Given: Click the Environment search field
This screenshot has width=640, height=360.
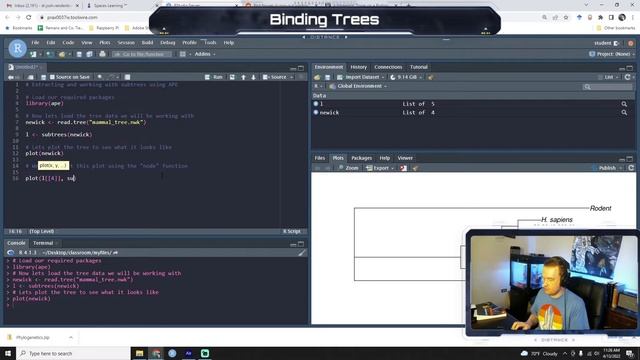Looking at the screenshot, I should pos(607,87).
